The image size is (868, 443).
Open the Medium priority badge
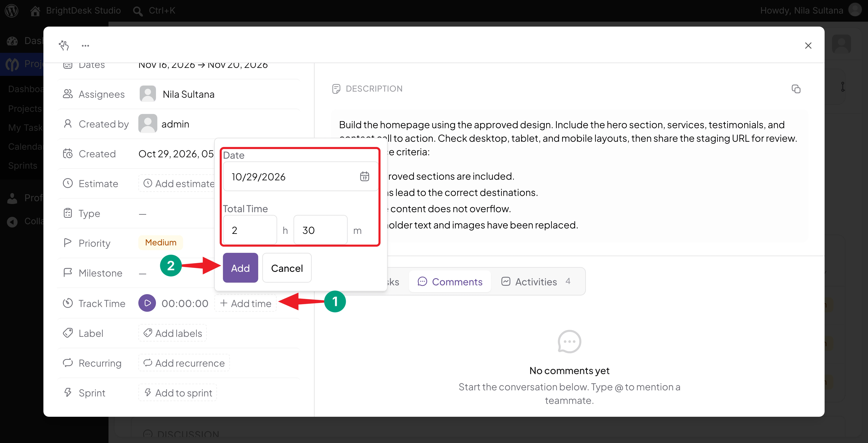tap(161, 242)
